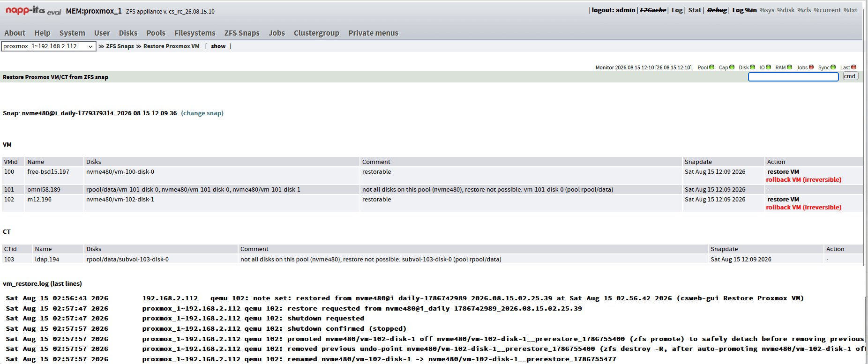This screenshot has height=364, width=868.
Task: Click CT name ldap.194
Action: pos(47,260)
